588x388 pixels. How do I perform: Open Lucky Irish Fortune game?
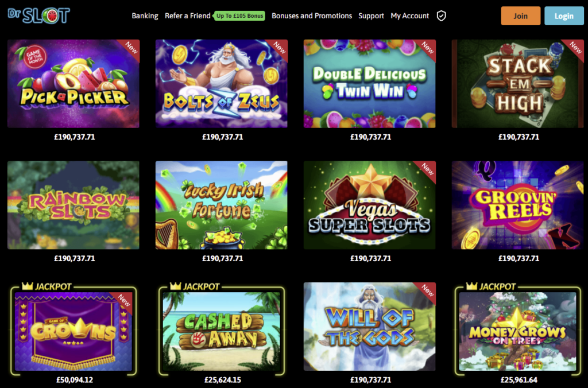(x=222, y=205)
